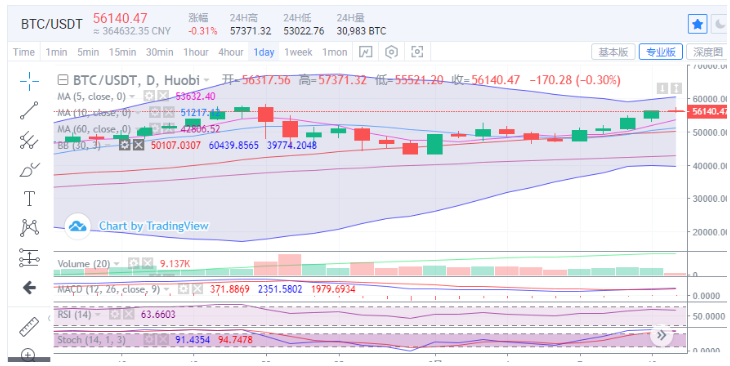730x366 pixels.
Task: Switch to the 1mon interval
Action: (x=335, y=52)
